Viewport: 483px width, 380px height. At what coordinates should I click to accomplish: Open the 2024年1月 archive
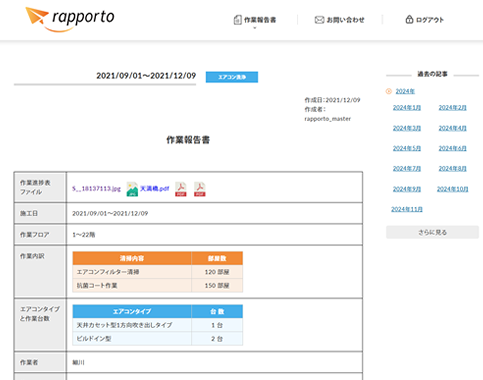407,108
